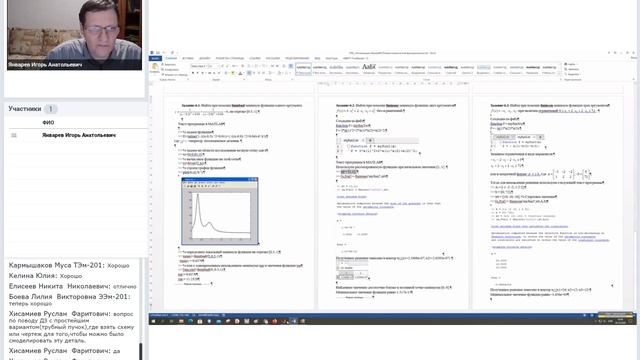This screenshot has width=640, height=360.
Task: Switch to the Дизайн ribbon tab
Action: [x=204, y=58]
